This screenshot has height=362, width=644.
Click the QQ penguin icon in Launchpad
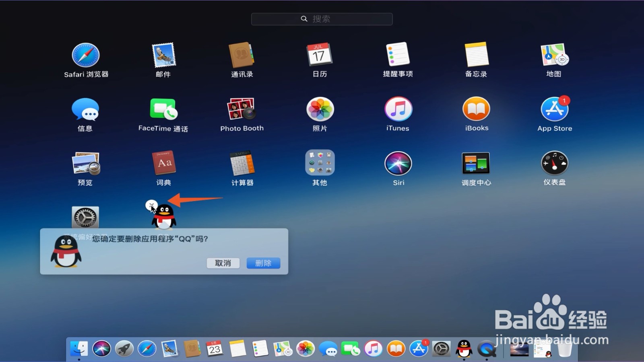[164, 217]
